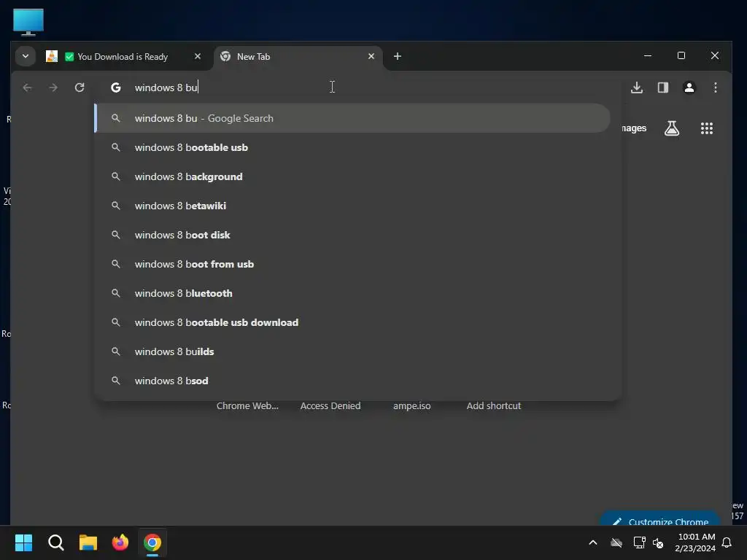
Task: Pick the 'windows 8 bsod' suggestion
Action: 352,381
